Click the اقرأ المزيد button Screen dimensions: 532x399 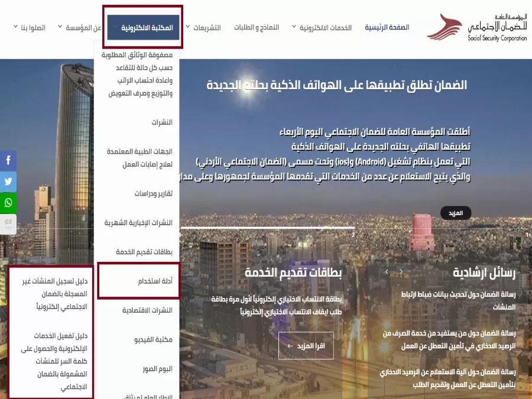(x=306, y=346)
